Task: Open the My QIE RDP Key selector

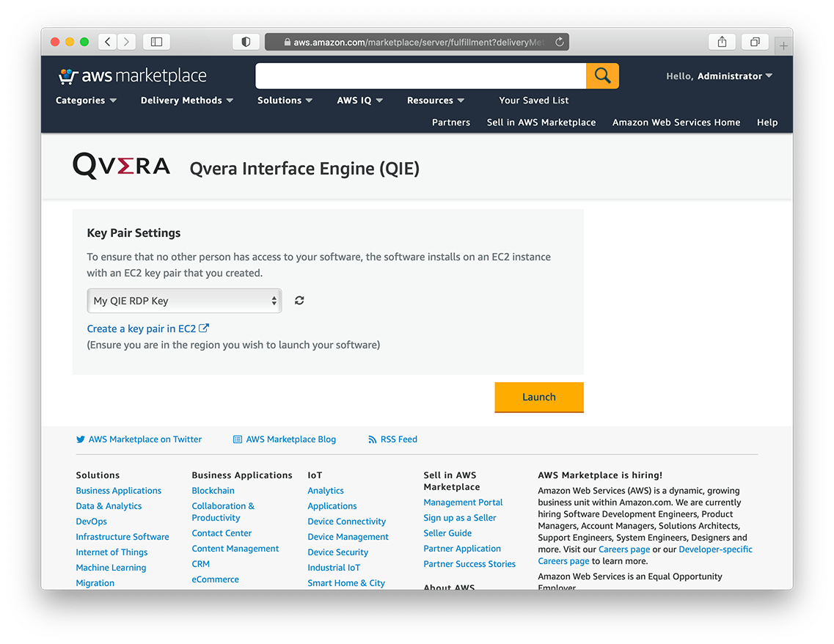Action: click(x=184, y=301)
